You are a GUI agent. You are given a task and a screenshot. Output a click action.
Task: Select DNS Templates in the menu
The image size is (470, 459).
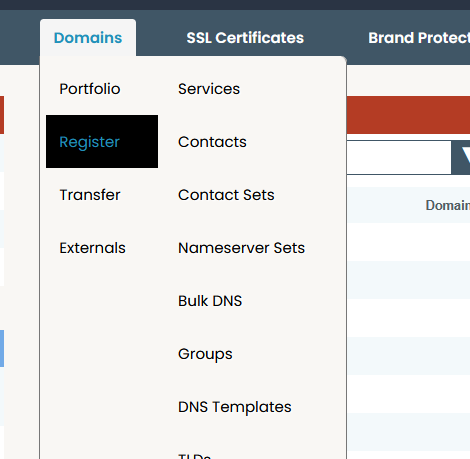(x=235, y=407)
